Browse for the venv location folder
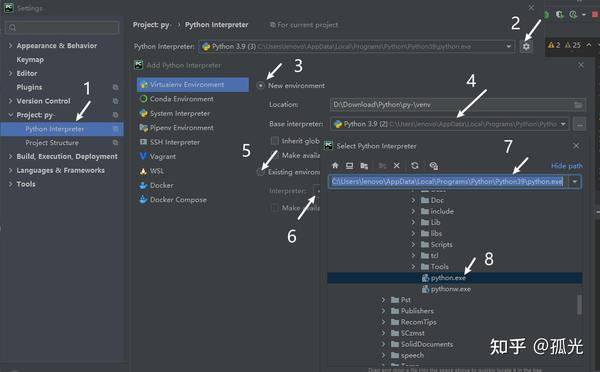The height and width of the screenshot is (372, 600). click(x=578, y=105)
